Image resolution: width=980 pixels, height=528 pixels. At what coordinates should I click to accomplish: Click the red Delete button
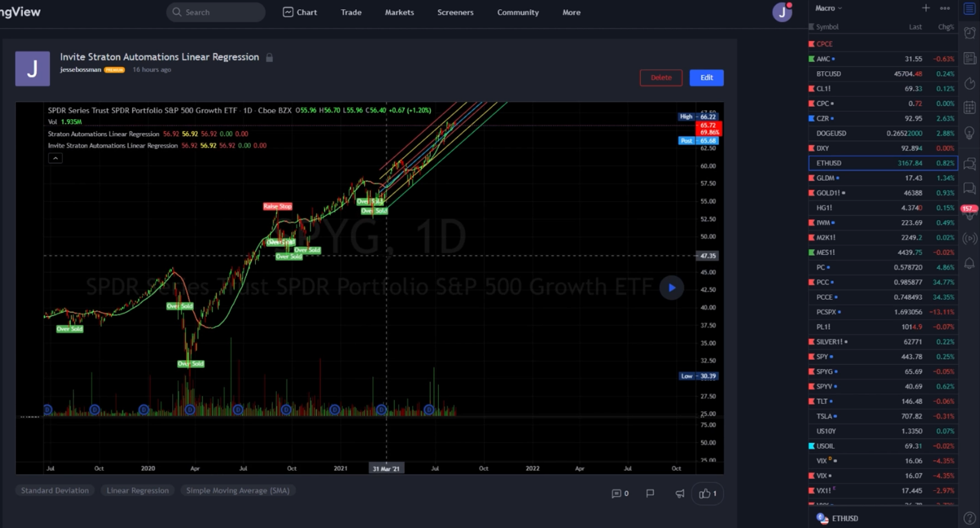tap(661, 78)
